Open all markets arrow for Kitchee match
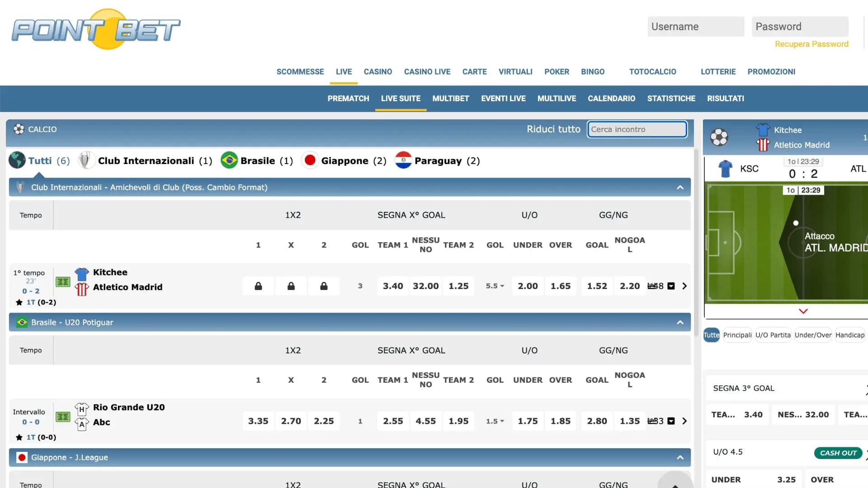This screenshot has width=868, height=488. (x=684, y=286)
